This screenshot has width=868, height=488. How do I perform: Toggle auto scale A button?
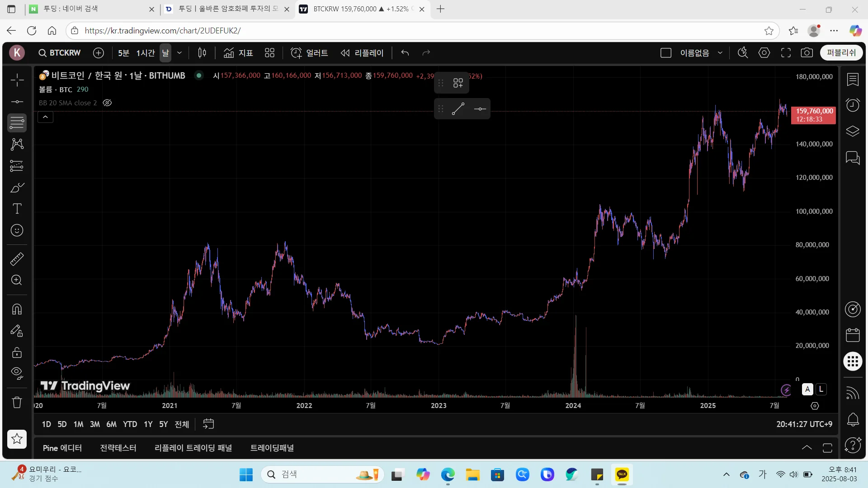pos(807,389)
